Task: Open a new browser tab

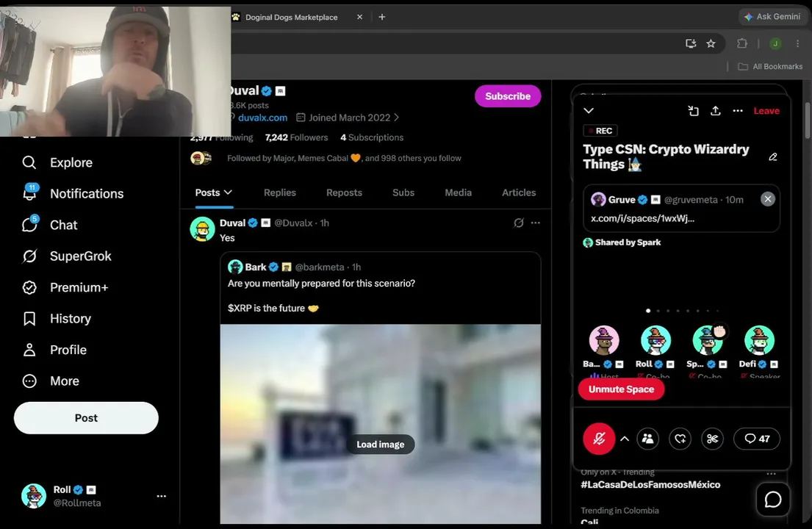Action: (381, 17)
